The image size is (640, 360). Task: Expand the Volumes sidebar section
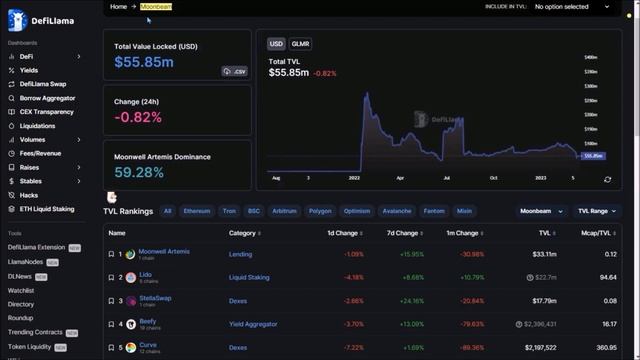79,140
